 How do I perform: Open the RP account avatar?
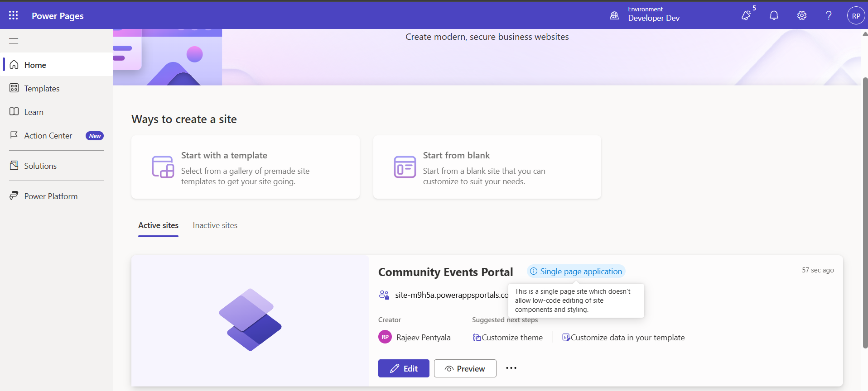(x=856, y=16)
